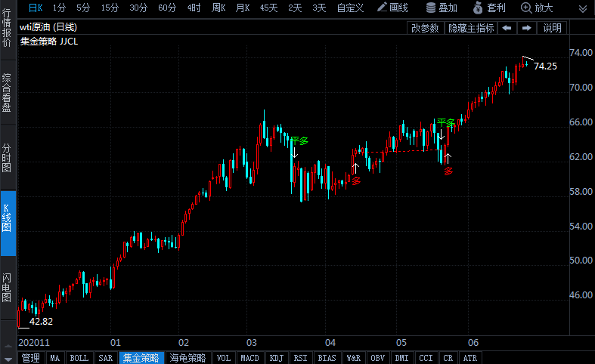Click the right arrow indicator button
595x364 pixels.
[527, 28]
